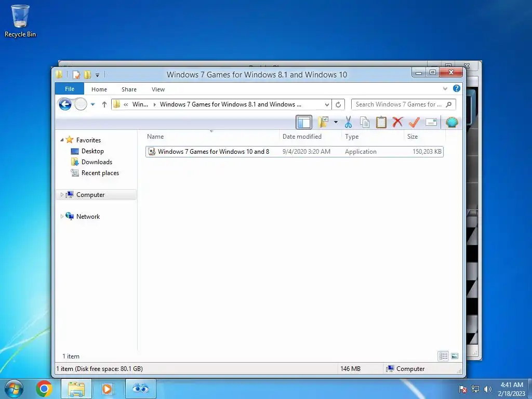Open the Action Center flag tray icon
Screen dimensions: 532x399
click(463, 389)
